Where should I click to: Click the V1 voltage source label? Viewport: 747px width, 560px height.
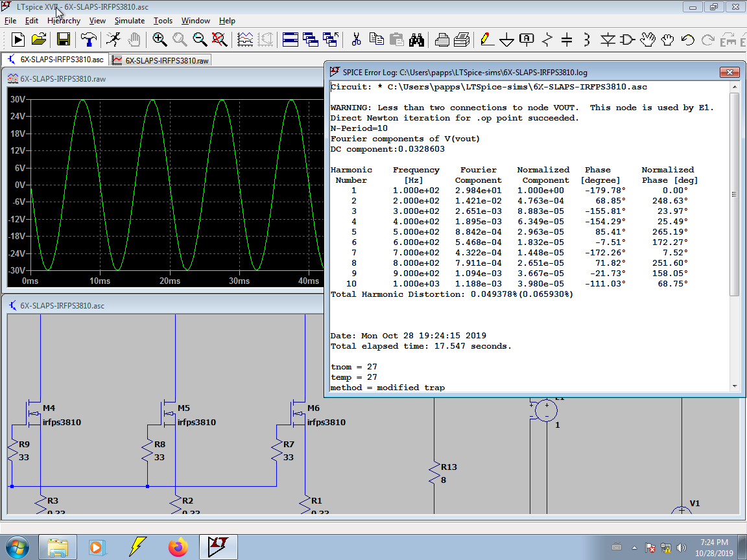click(x=694, y=504)
